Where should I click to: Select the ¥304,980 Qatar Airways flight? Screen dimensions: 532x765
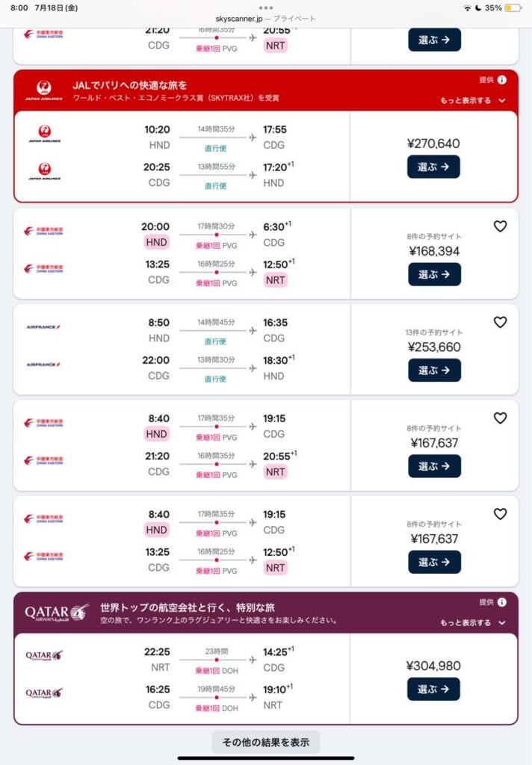433,689
